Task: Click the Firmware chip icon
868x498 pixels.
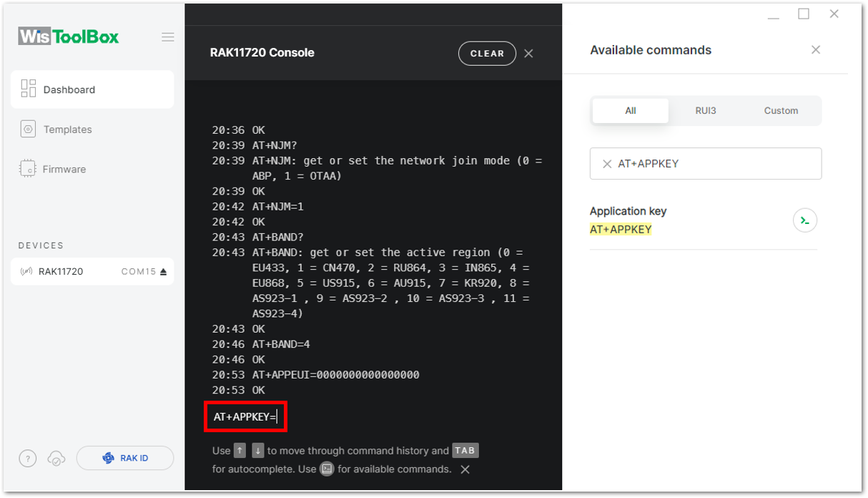Action: (x=28, y=169)
